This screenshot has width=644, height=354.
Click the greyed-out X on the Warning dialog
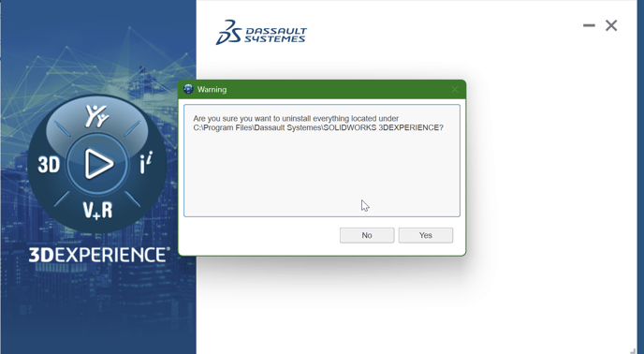pyautogui.click(x=455, y=89)
